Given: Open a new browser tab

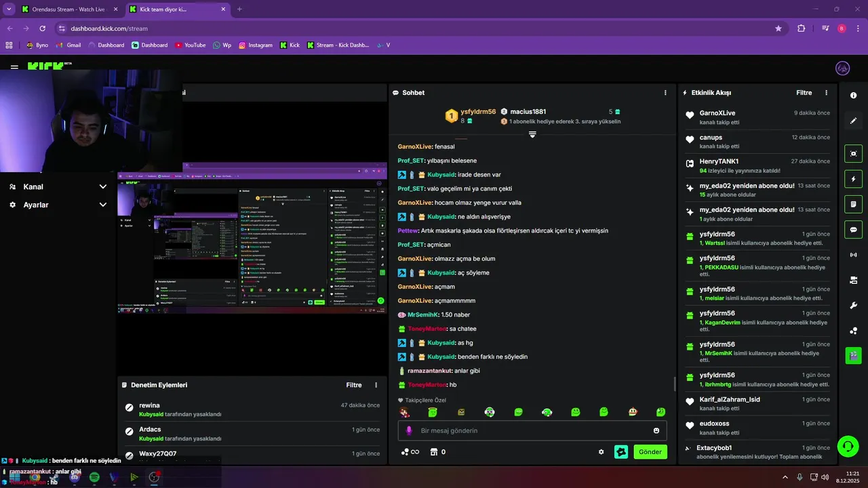Looking at the screenshot, I should pos(239,9).
